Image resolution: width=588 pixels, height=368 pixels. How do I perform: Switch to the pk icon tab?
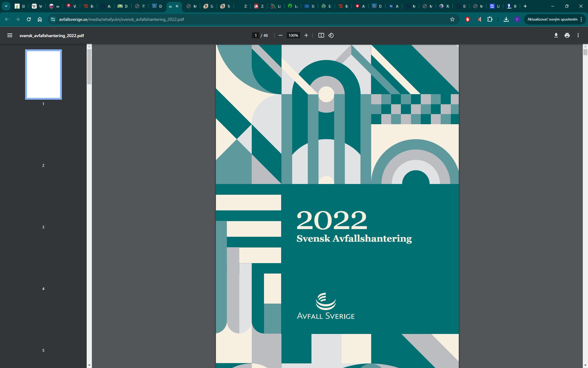[259, 6]
